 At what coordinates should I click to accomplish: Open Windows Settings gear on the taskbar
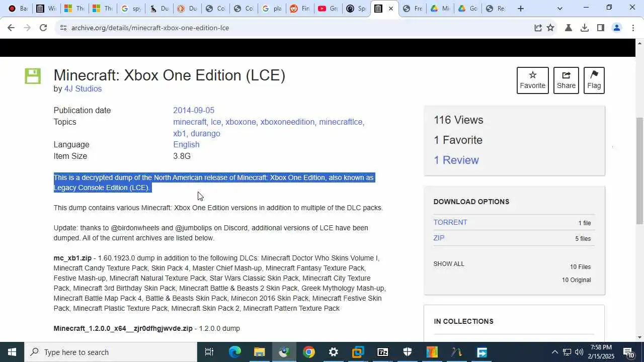point(334,352)
